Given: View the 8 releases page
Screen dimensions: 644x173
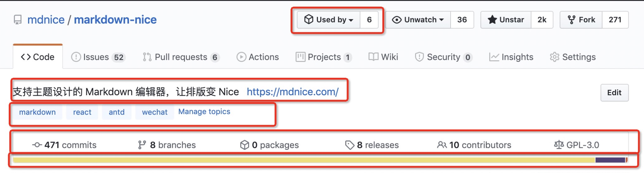Looking at the screenshot, I should point(372,145).
